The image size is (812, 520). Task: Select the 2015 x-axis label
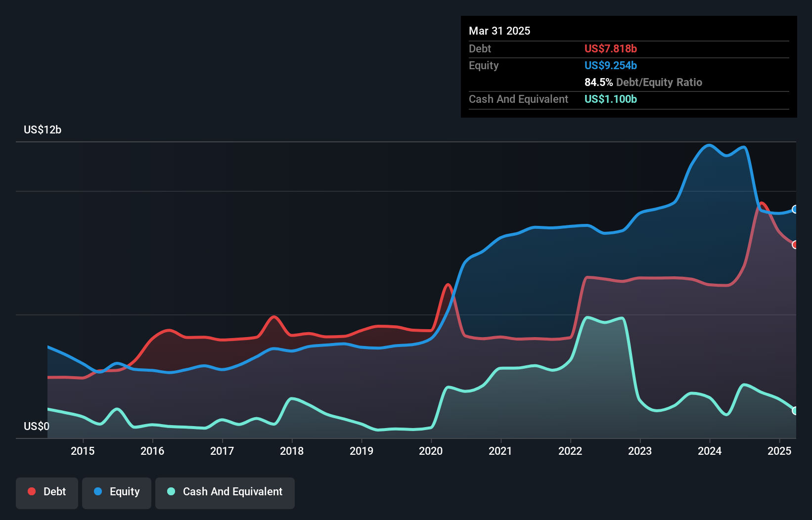coord(83,451)
